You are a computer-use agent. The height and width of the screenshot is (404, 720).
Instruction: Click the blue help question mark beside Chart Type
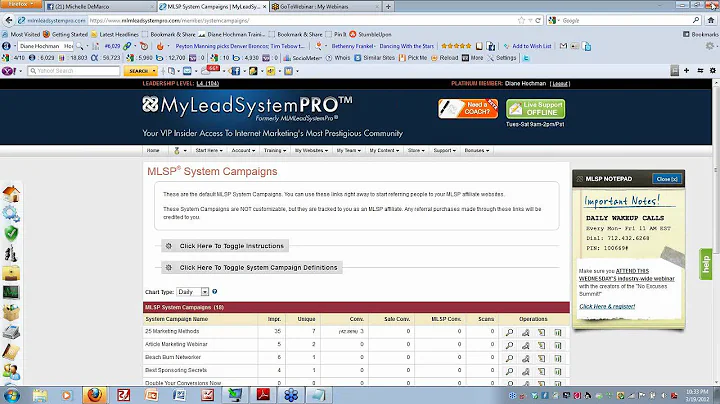[214, 292]
